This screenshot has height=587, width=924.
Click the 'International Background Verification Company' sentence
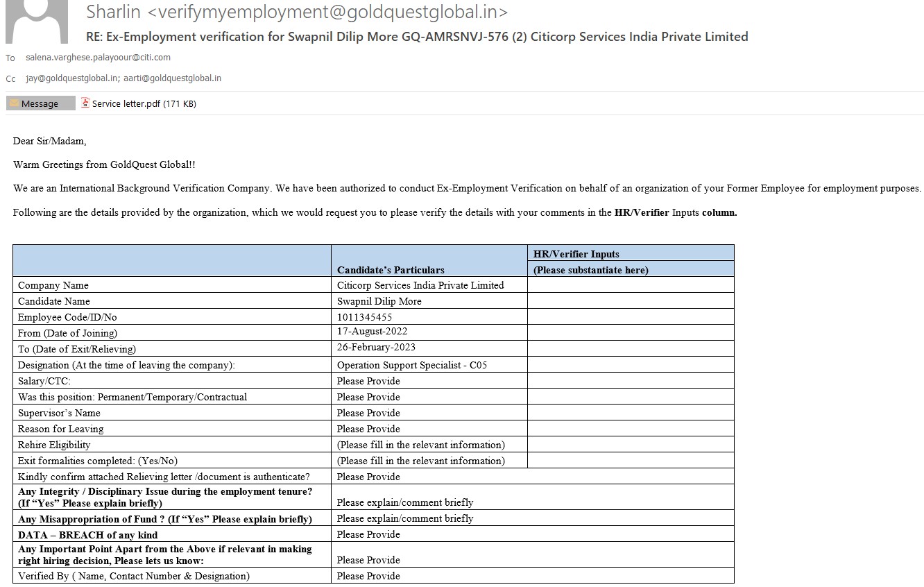click(467, 189)
